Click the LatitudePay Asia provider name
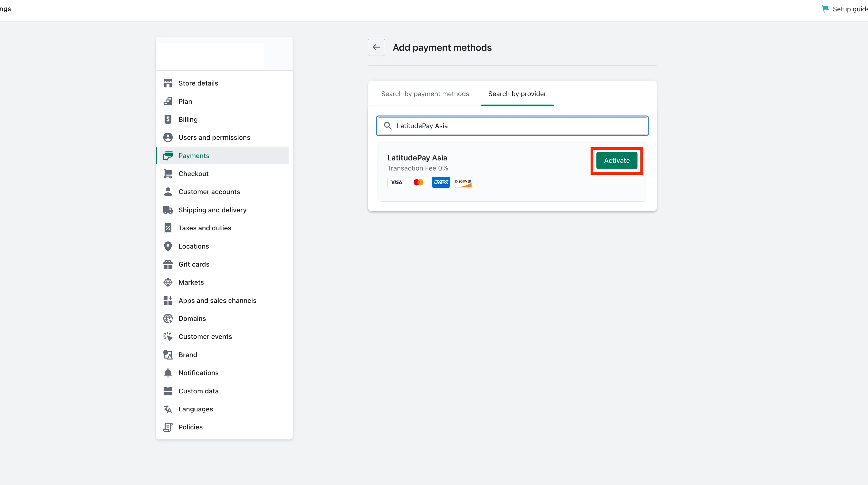This screenshot has height=485, width=868. 417,158
